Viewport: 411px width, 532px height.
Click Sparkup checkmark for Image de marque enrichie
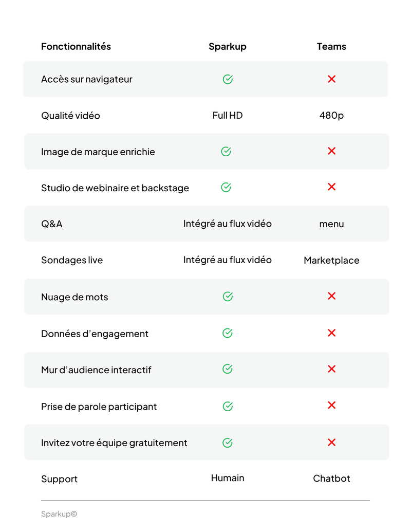(226, 151)
